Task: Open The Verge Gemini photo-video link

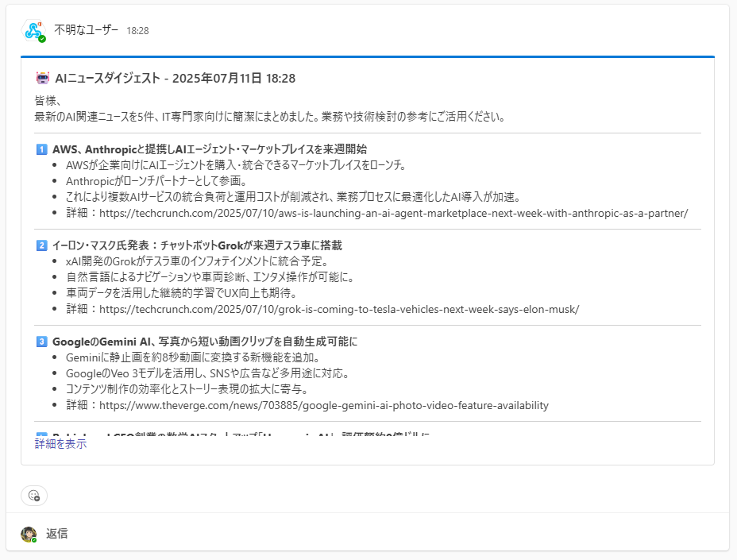Action: [324, 405]
